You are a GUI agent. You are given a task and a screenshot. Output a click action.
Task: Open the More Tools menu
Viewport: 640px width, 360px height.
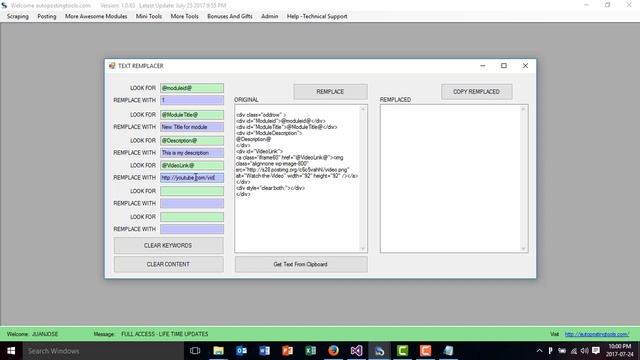(x=184, y=16)
